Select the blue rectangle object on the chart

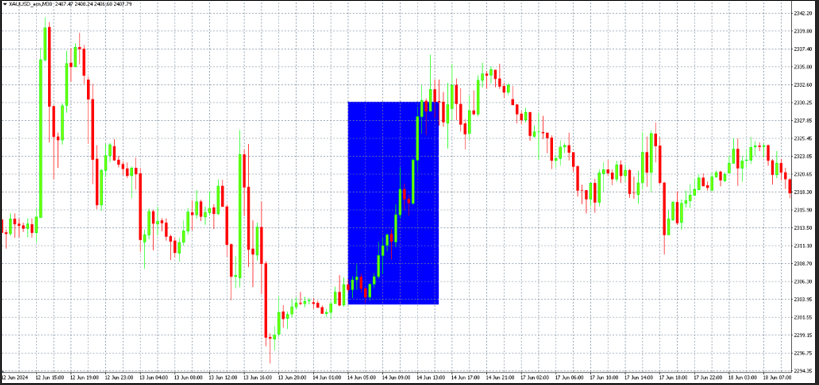(393, 203)
